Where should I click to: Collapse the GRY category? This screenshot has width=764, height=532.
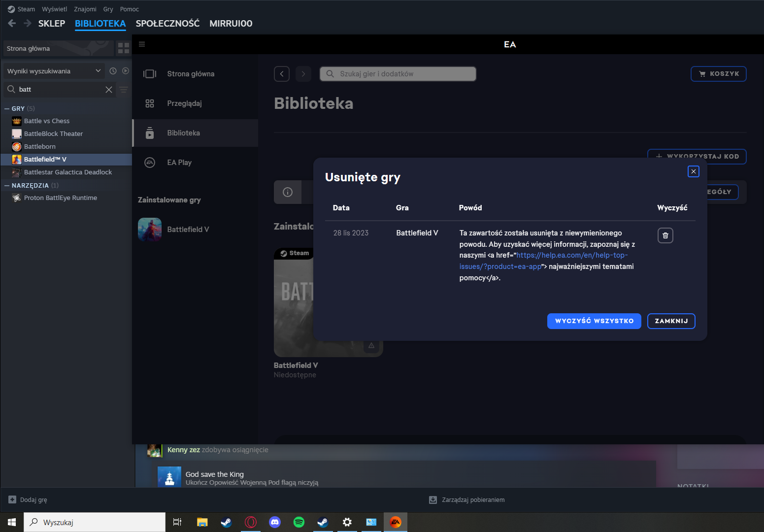click(7, 109)
